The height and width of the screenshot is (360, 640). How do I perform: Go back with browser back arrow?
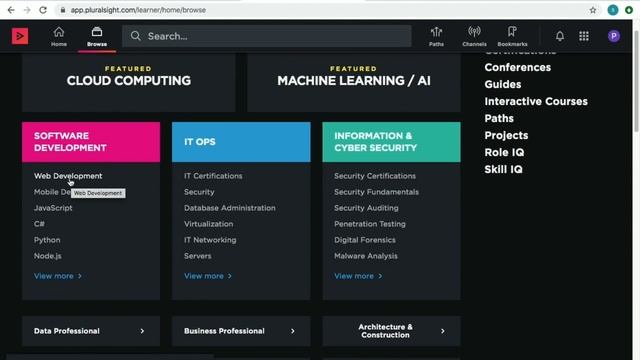coord(11,10)
